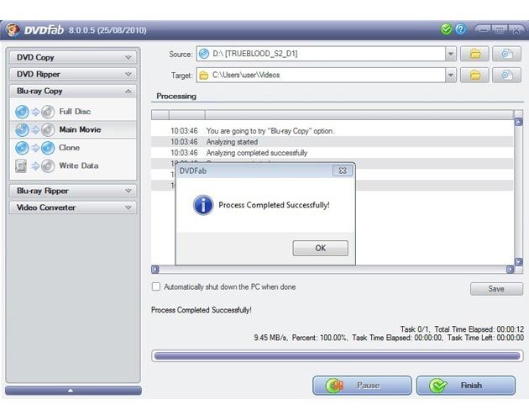Click log scroll-down arrow
The width and height of the screenshot is (529, 420).
tap(519, 261)
